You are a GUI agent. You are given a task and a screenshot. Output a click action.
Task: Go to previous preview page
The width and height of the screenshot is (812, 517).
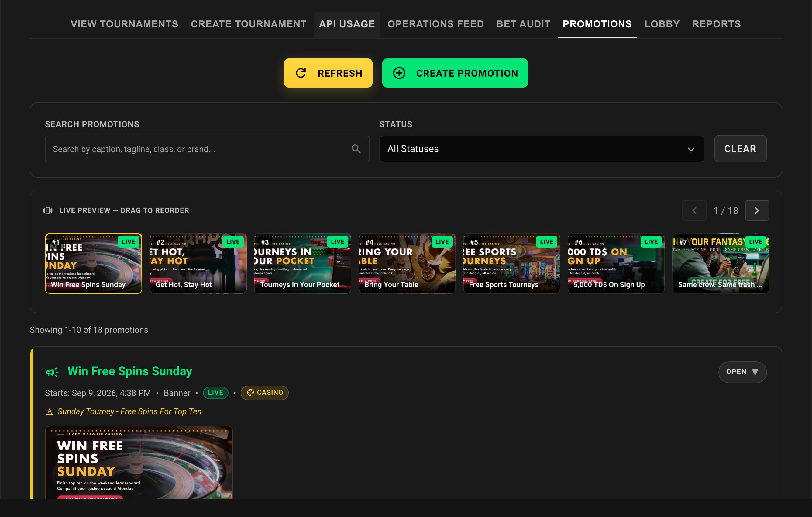(694, 210)
